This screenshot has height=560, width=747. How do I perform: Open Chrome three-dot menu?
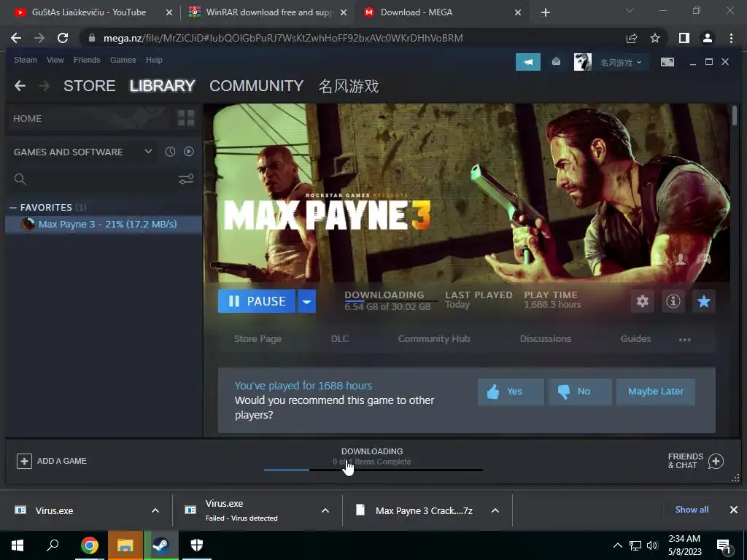[731, 38]
